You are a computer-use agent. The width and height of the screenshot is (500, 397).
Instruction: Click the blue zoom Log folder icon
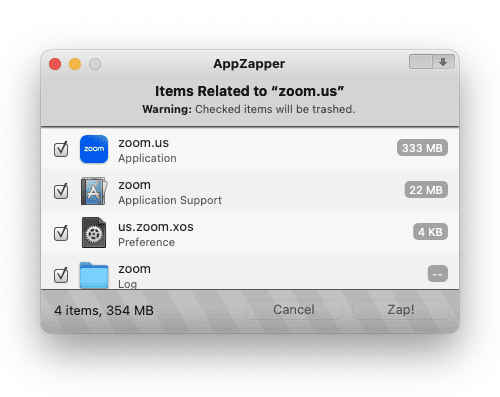click(x=94, y=275)
